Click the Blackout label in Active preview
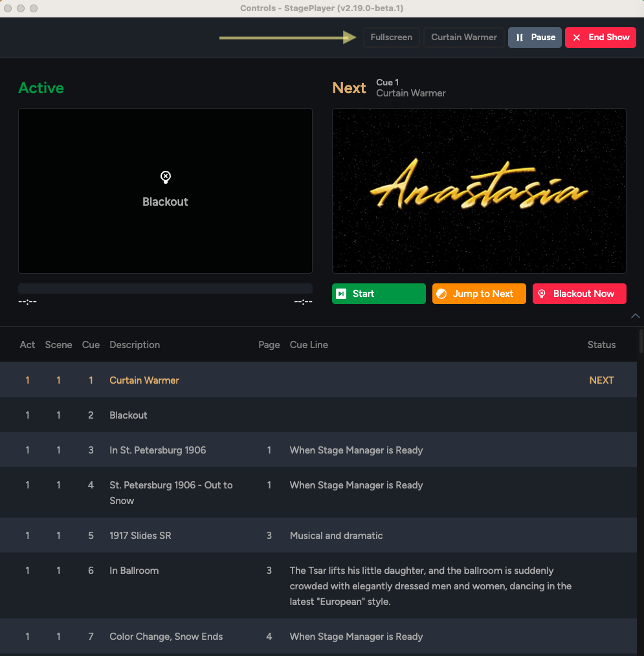 (165, 202)
